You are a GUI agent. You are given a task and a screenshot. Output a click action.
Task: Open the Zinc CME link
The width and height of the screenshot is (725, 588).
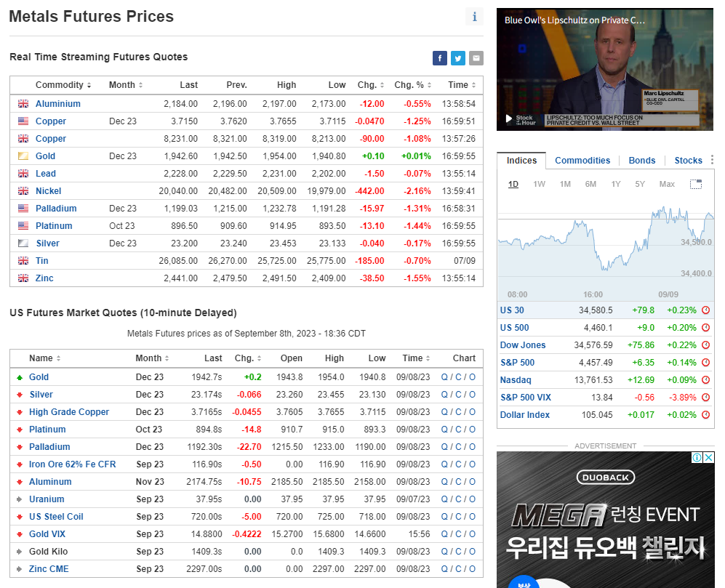[49, 569]
